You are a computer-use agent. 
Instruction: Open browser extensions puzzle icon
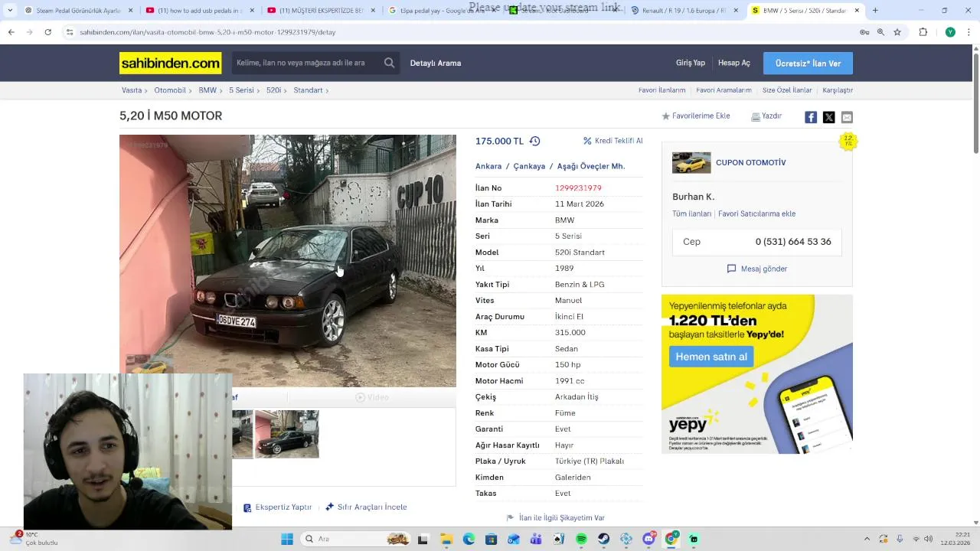(x=923, y=32)
